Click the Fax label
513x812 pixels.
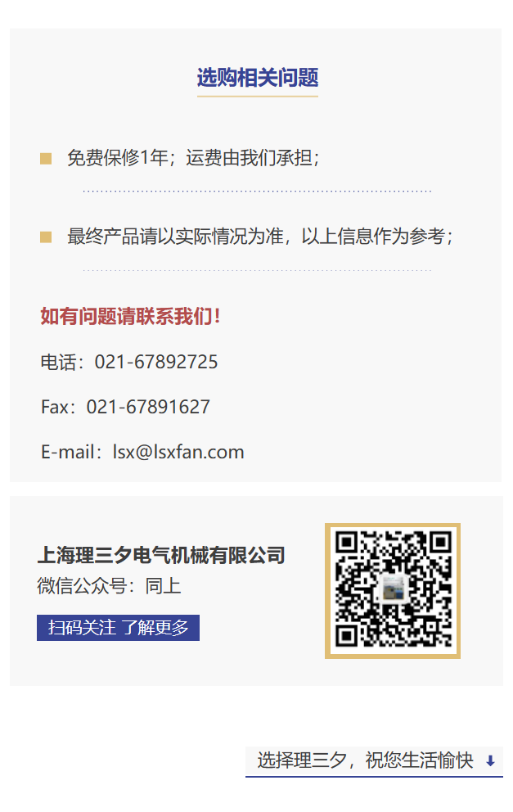(54, 407)
